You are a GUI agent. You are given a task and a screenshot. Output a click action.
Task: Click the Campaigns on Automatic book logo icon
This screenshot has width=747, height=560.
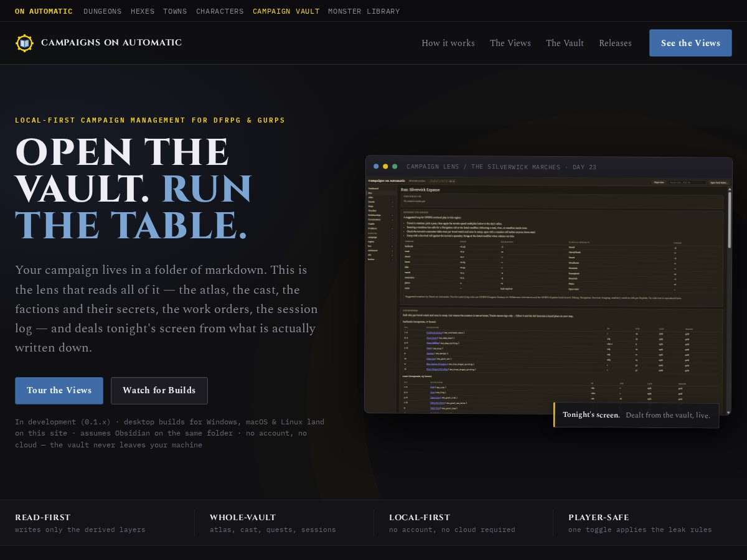tap(24, 43)
